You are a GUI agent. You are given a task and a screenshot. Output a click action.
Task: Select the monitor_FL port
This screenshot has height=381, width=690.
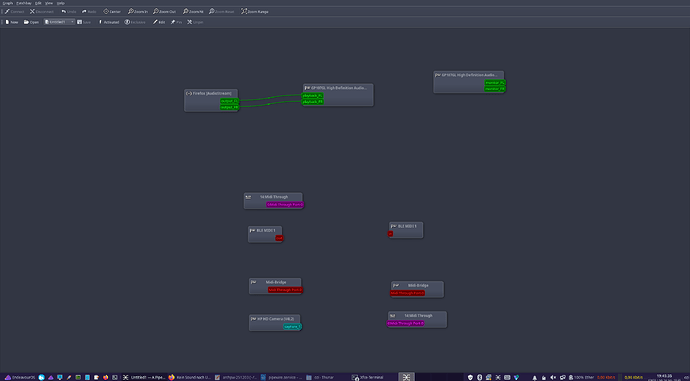coord(495,83)
